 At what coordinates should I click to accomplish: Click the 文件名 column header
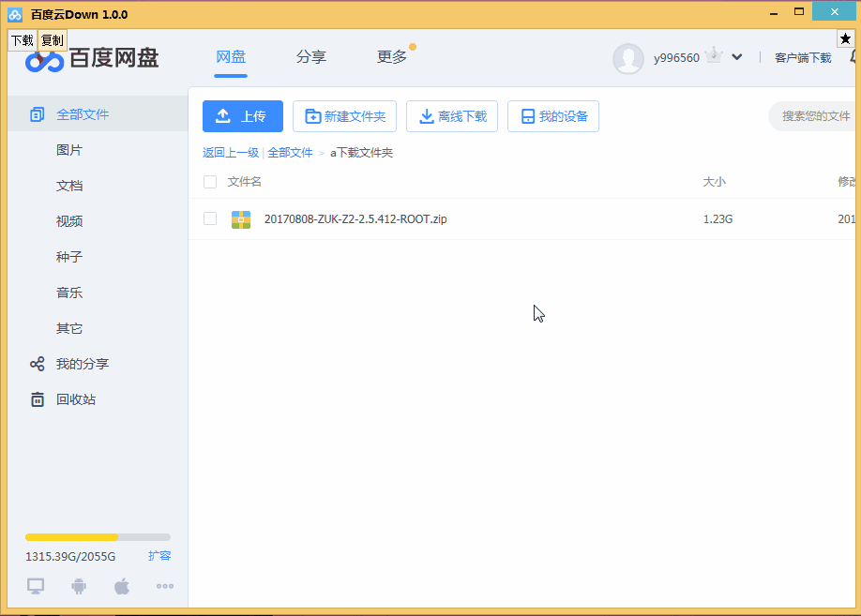(x=245, y=182)
